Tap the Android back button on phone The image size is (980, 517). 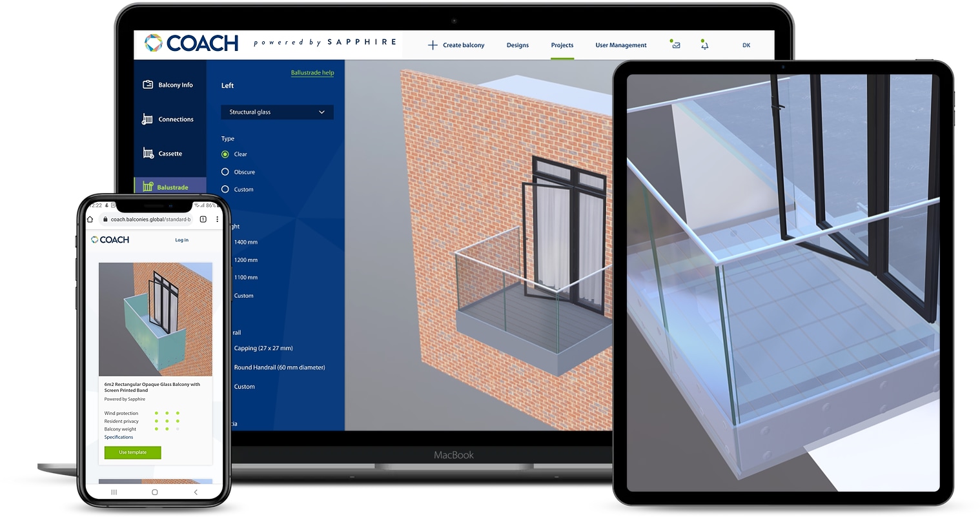[196, 492]
